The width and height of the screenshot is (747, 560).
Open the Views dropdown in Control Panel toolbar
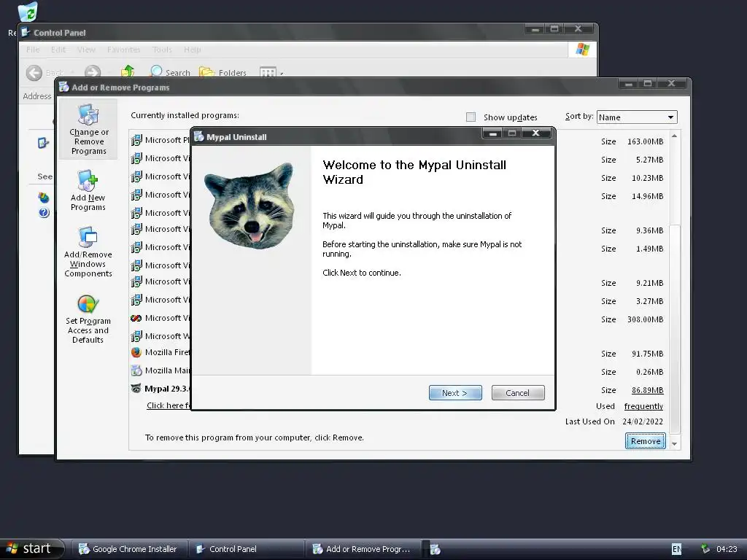pos(271,72)
